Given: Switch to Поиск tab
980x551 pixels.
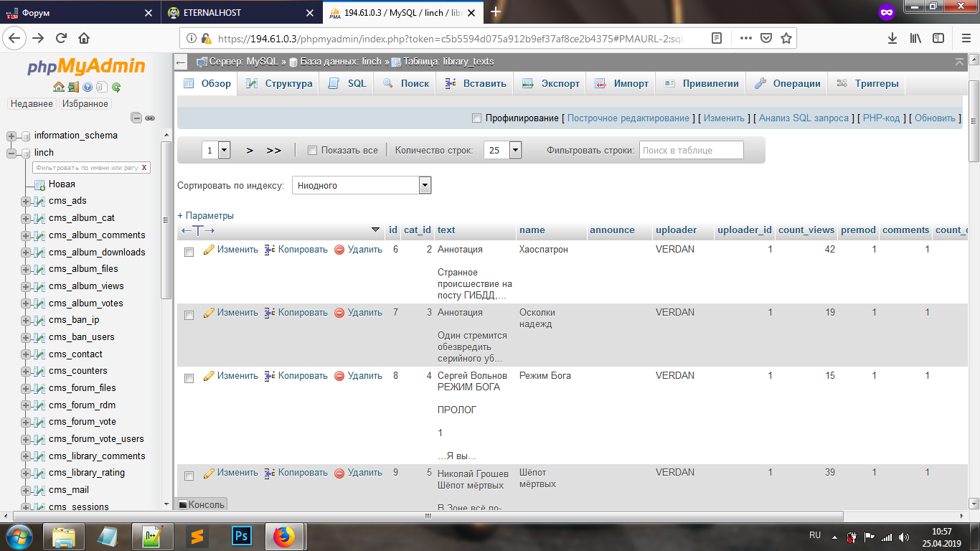Looking at the screenshot, I should pos(405,84).
